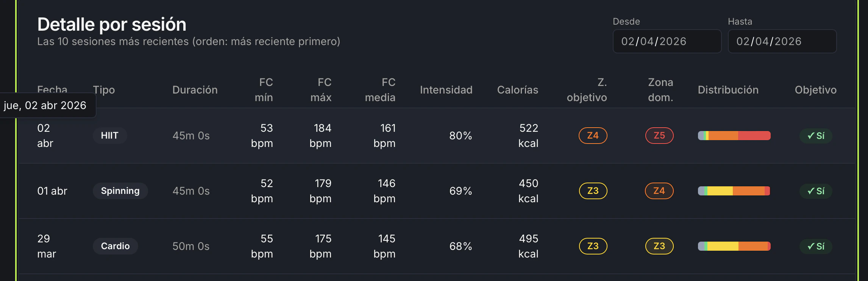The height and width of the screenshot is (281, 868).
Task: Click the Duración column header
Action: tap(195, 90)
